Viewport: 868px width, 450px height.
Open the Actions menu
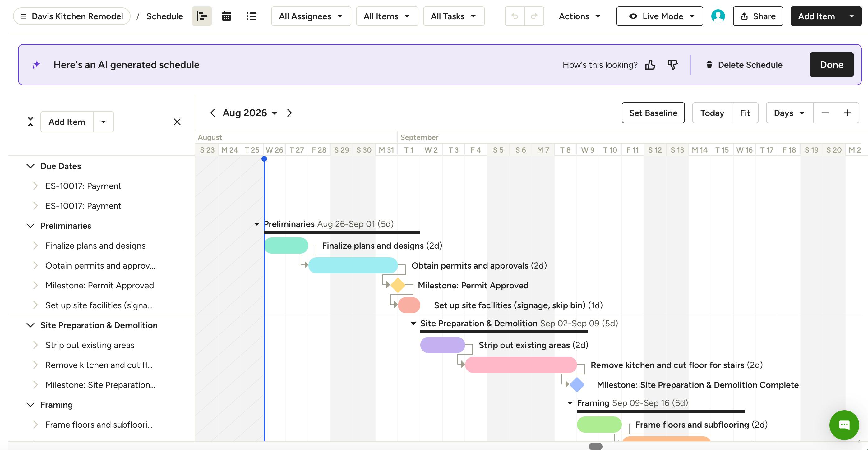[x=579, y=16]
